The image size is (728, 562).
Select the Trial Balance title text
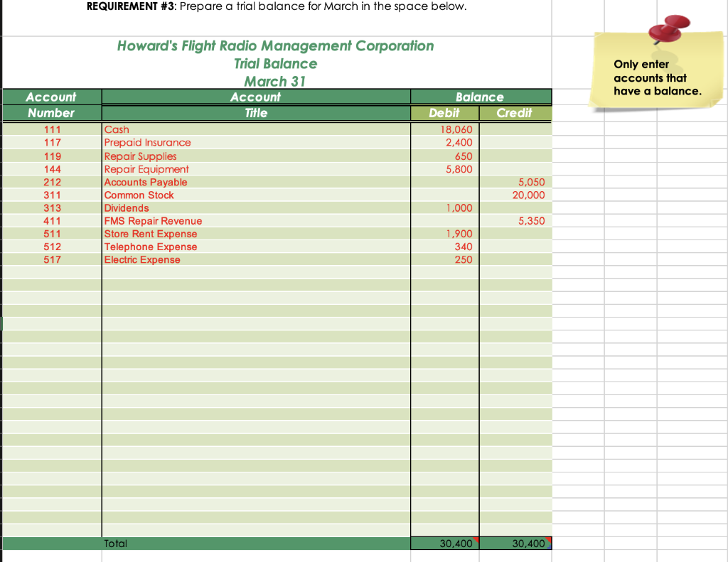[x=276, y=63]
